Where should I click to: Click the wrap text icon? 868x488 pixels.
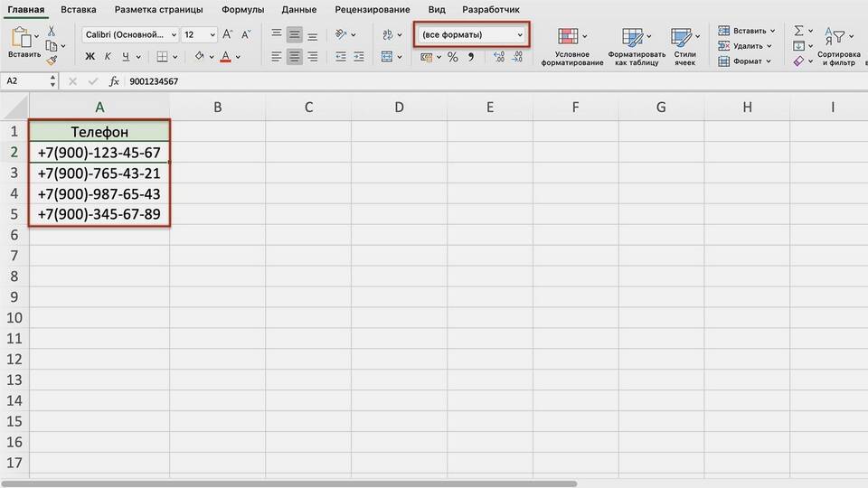click(x=388, y=34)
